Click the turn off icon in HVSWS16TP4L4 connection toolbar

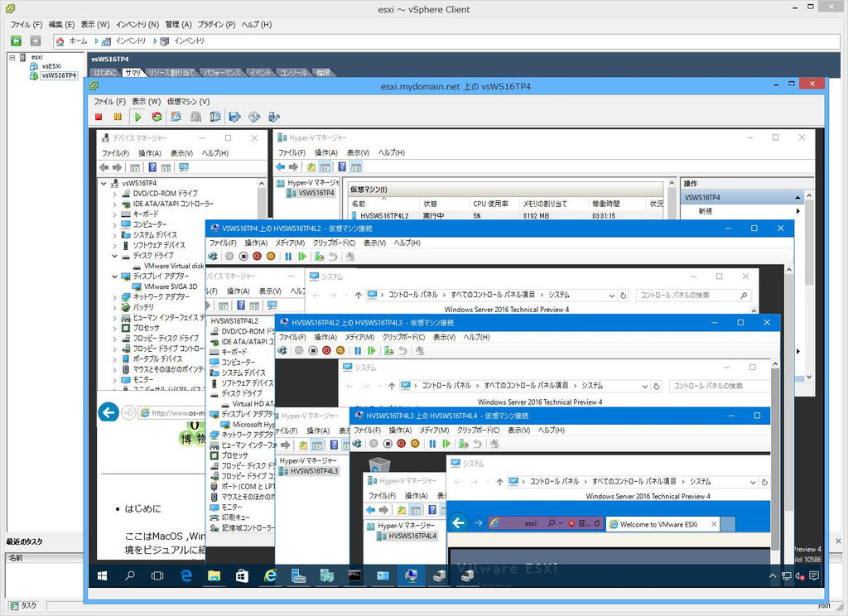point(388,444)
